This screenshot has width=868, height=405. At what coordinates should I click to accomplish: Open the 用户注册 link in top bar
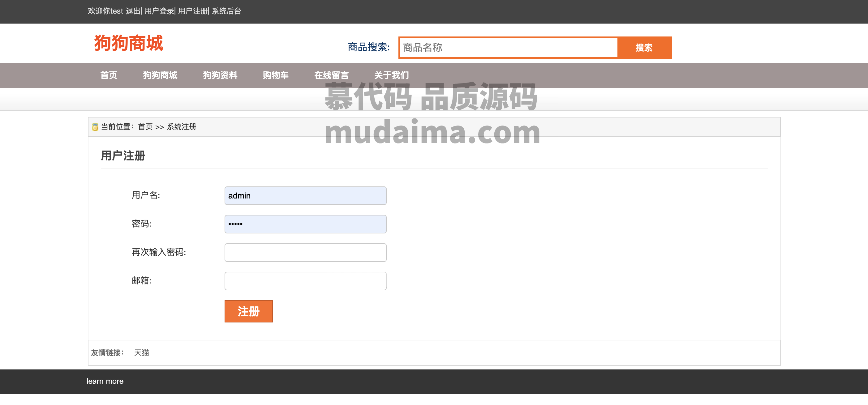(x=193, y=11)
